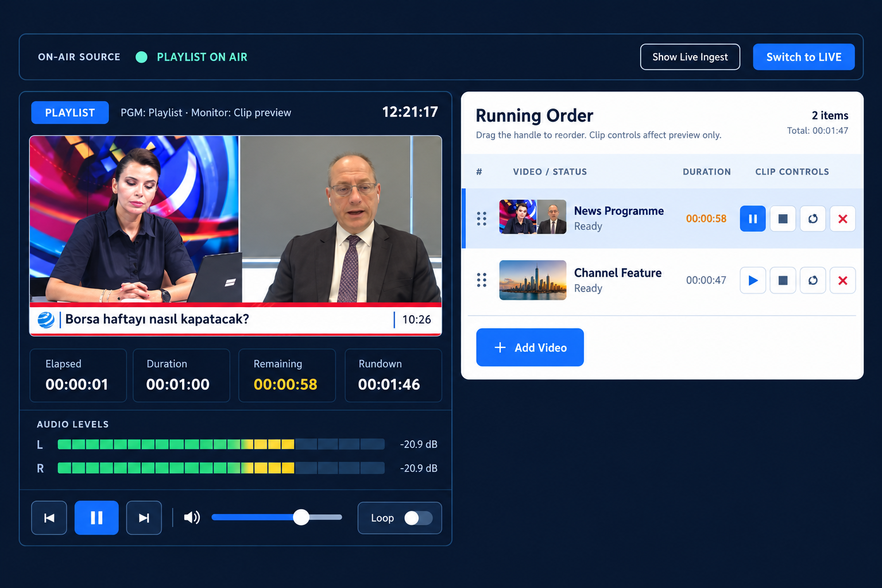This screenshot has width=882, height=588.
Task: Click the Duration 00:01:00 counter
Action: pyautogui.click(x=181, y=376)
